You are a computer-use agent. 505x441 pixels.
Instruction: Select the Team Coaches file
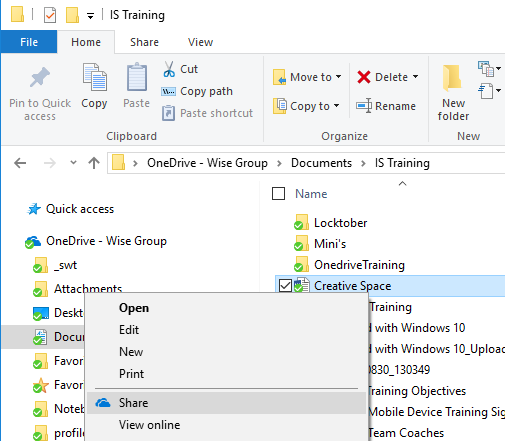point(406,433)
